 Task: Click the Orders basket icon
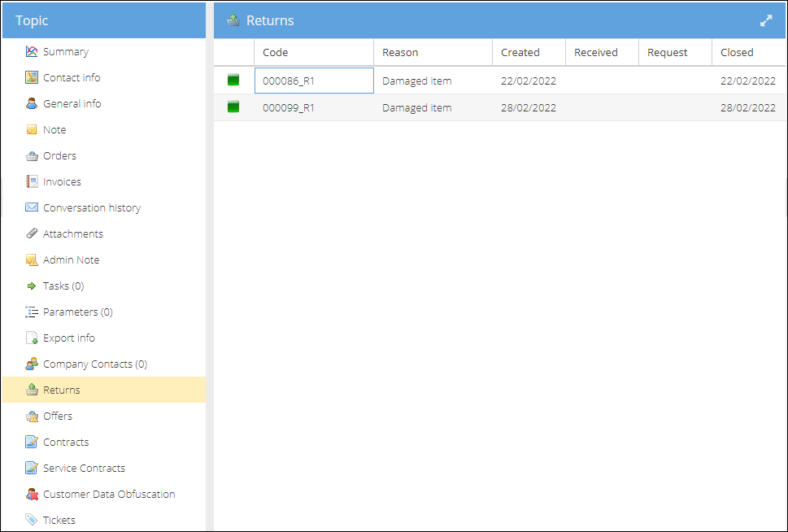(x=32, y=156)
